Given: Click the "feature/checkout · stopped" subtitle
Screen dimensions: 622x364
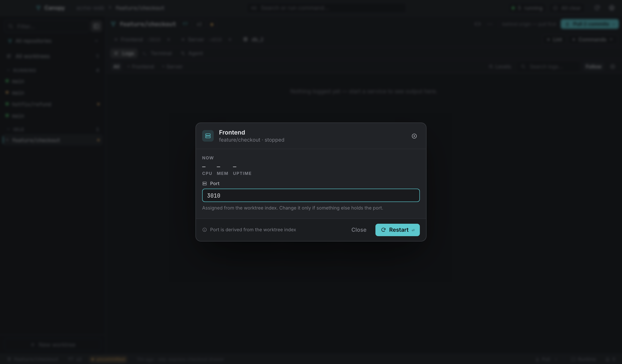Looking at the screenshot, I should point(251,140).
